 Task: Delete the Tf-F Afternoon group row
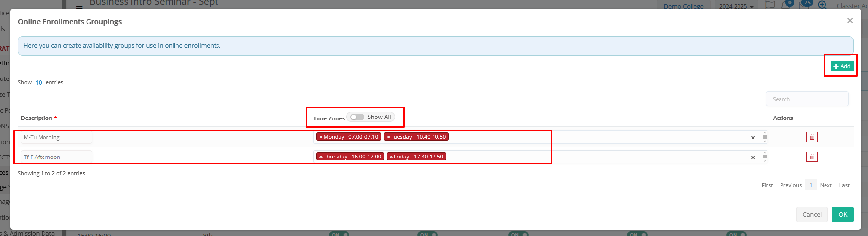[x=812, y=157]
